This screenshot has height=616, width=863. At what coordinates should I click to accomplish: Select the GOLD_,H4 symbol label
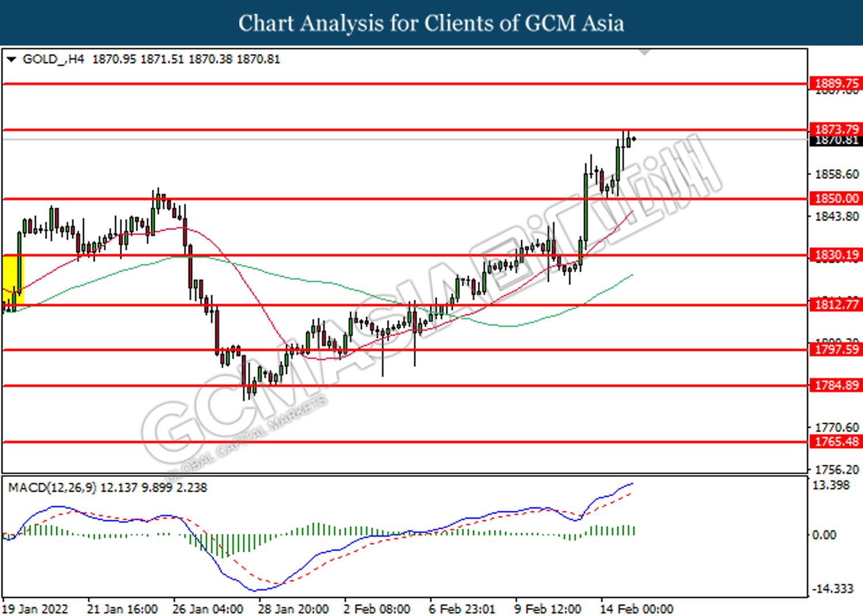coord(54,59)
